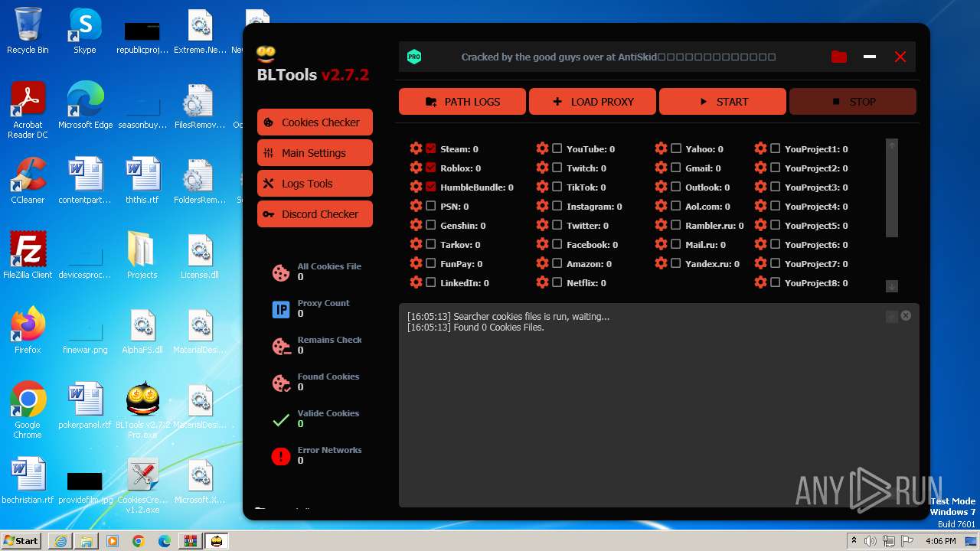Open Outlook settings gear icon

pos(661,187)
